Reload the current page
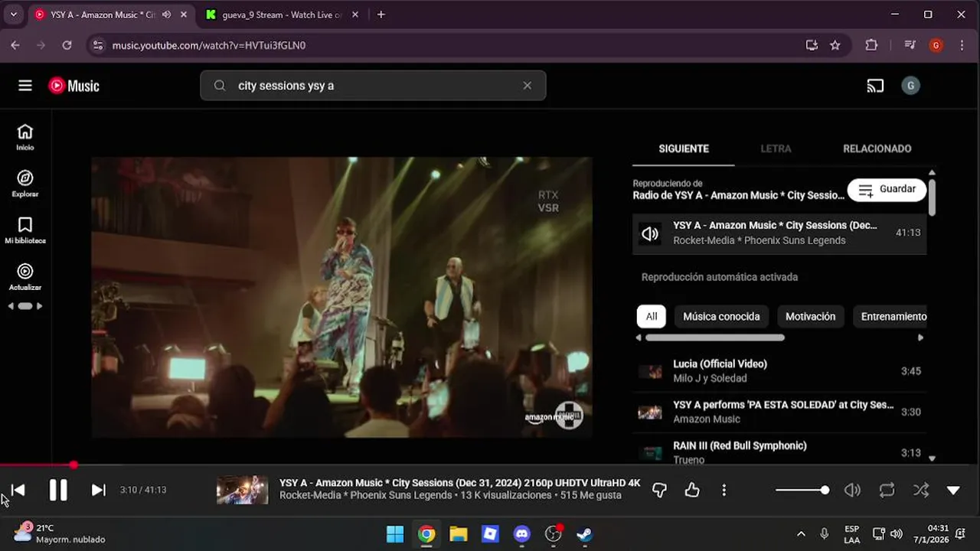This screenshot has width=980, height=551. tap(67, 45)
